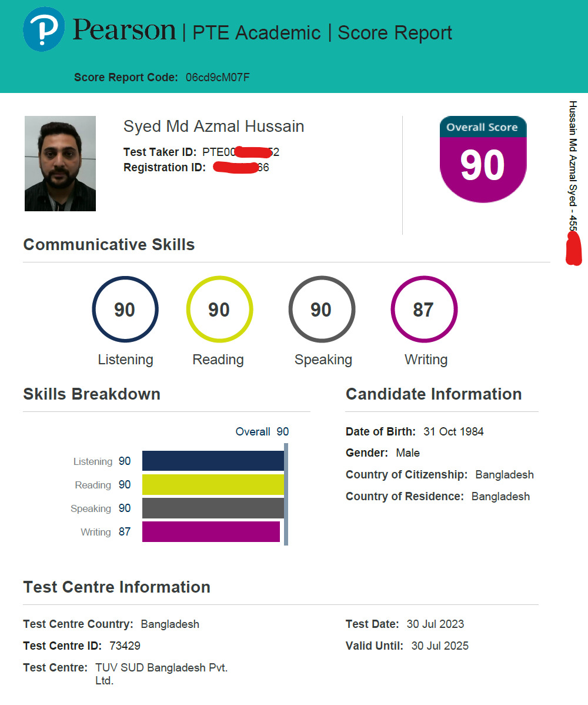Screen dimensions: 588x705
Task: Select the Listening score circle
Action: (x=125, y=310)
